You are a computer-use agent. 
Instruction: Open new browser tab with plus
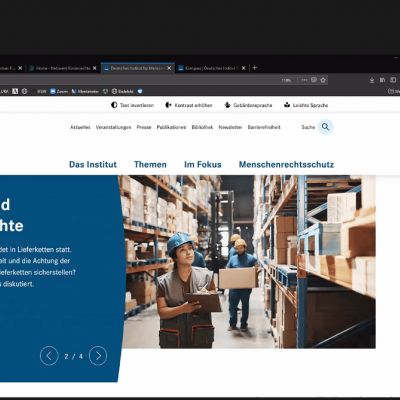pos(255,68)
